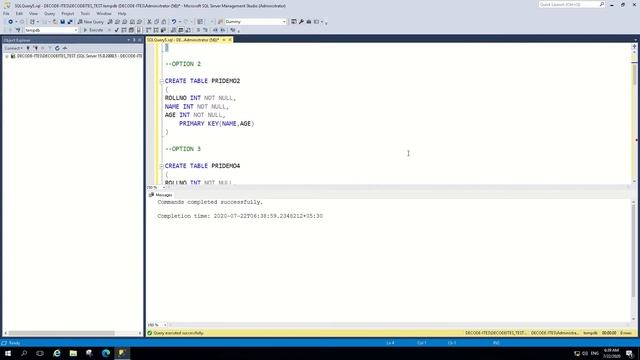
Task: Open the editor zoom percentage dropdown
Action: [164, 187]
